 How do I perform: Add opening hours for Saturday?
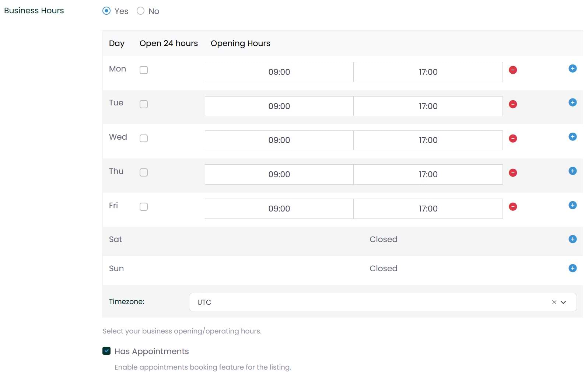(x=572, y=239)
